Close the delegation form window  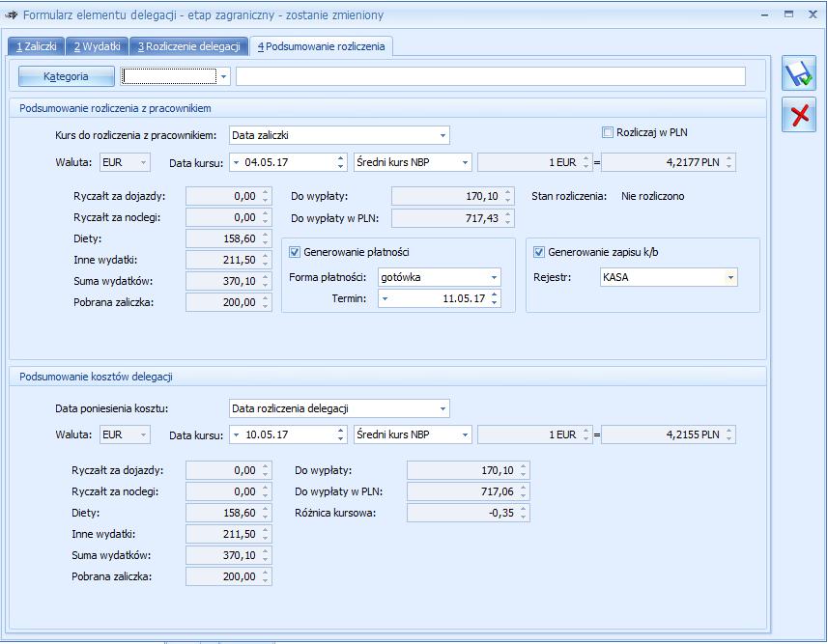[x=814, y=14]
